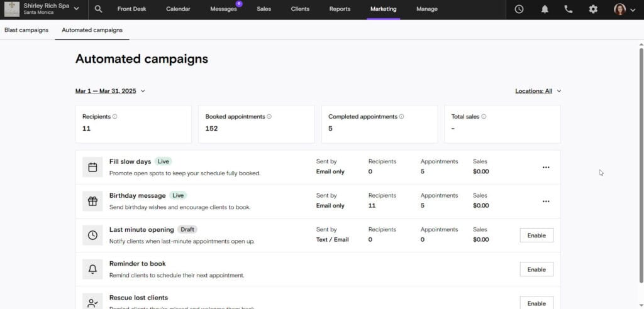Open Messages in the top menu
Screen dimensions: 644x309
(223, 9)
